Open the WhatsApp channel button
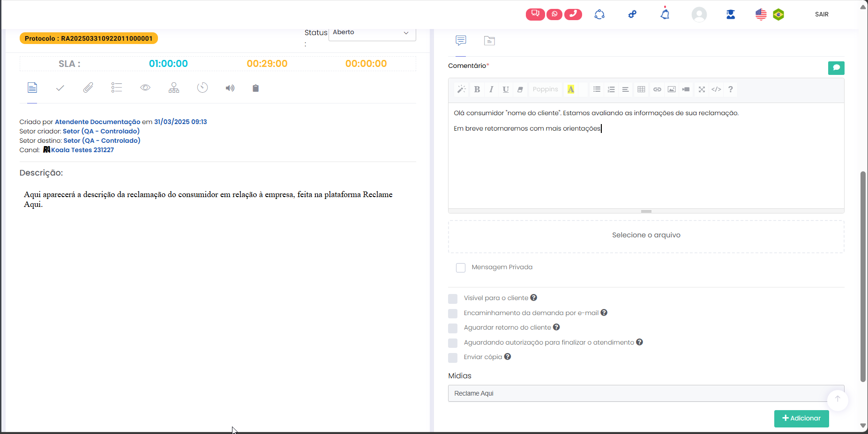The width and height of the screenshot is (868, 434). point(554,15)
